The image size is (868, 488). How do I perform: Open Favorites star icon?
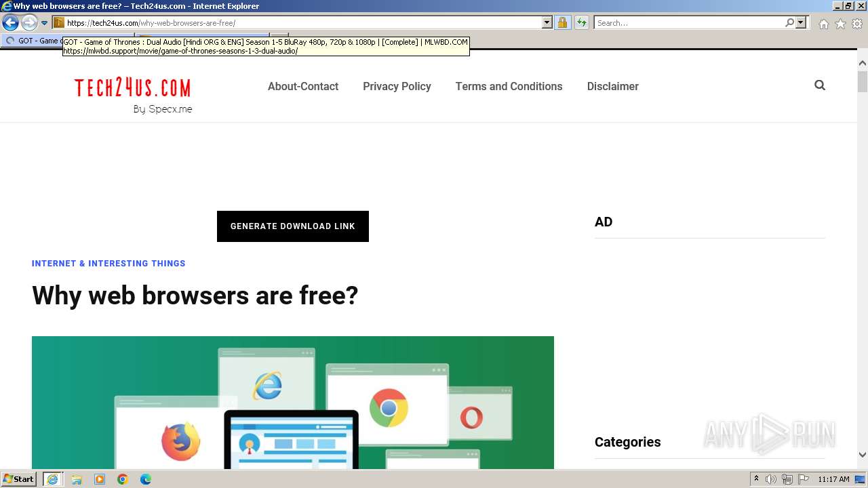840,24
